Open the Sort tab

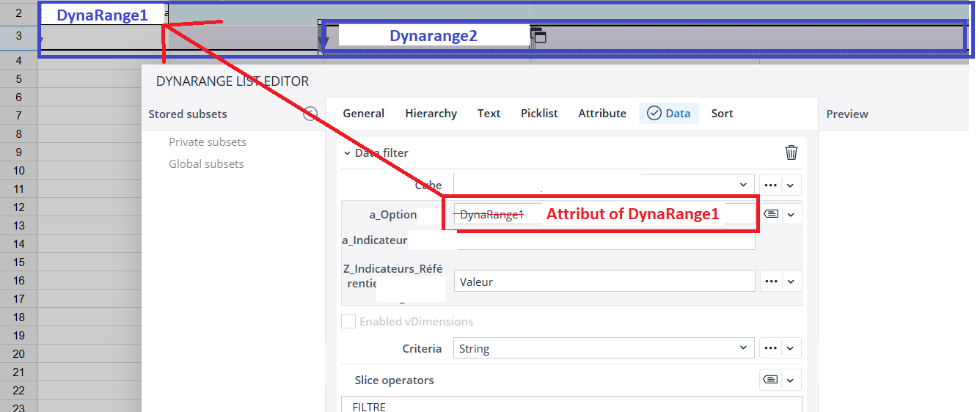coord(722,114)
